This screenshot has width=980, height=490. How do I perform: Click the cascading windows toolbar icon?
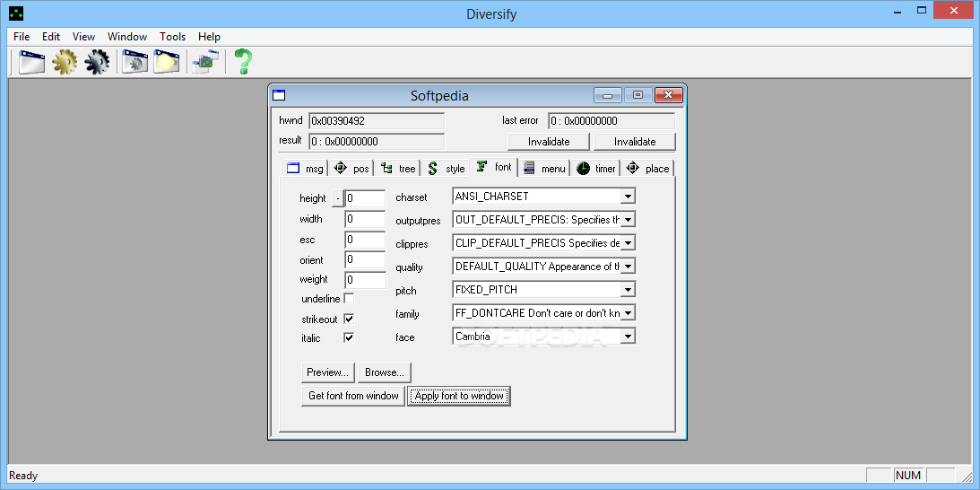pos(205,62)
